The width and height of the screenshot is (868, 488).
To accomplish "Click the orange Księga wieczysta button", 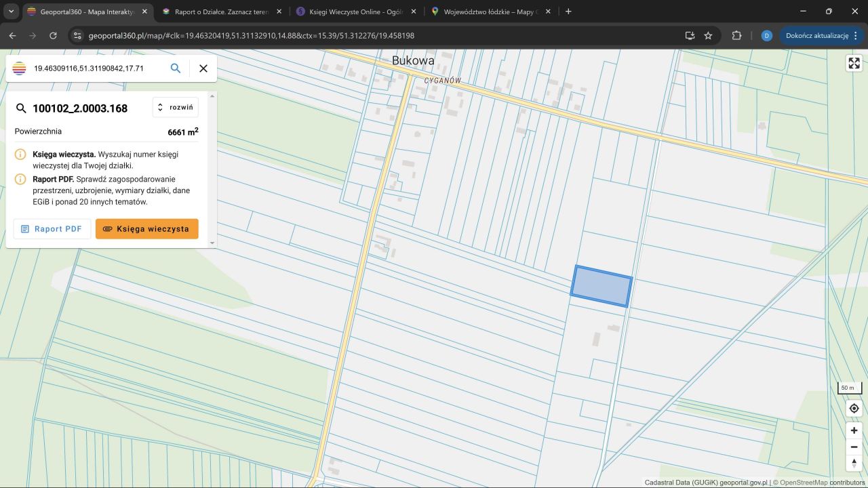I will [146, 229].
